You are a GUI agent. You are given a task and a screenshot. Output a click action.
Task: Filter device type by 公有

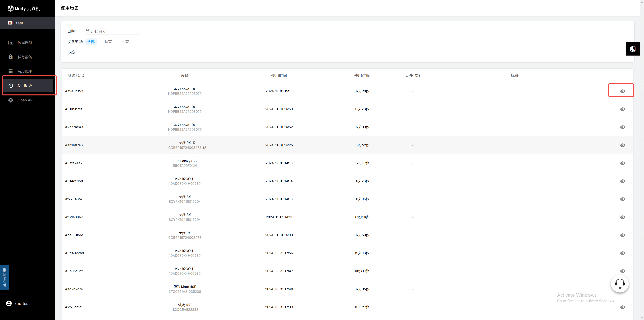125,42
